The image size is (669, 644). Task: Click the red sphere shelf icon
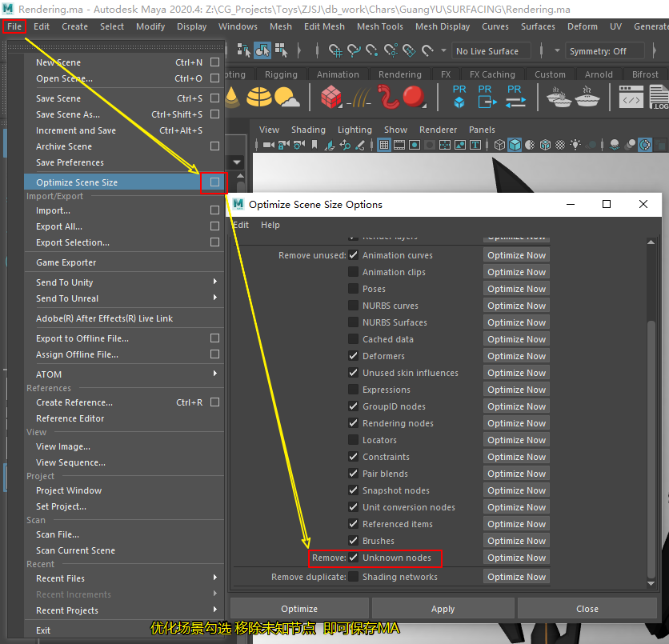(414, 98)
